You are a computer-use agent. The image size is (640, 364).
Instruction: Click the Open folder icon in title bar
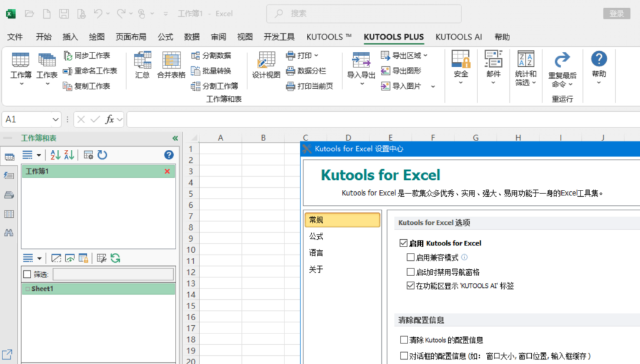coord(29,14)
